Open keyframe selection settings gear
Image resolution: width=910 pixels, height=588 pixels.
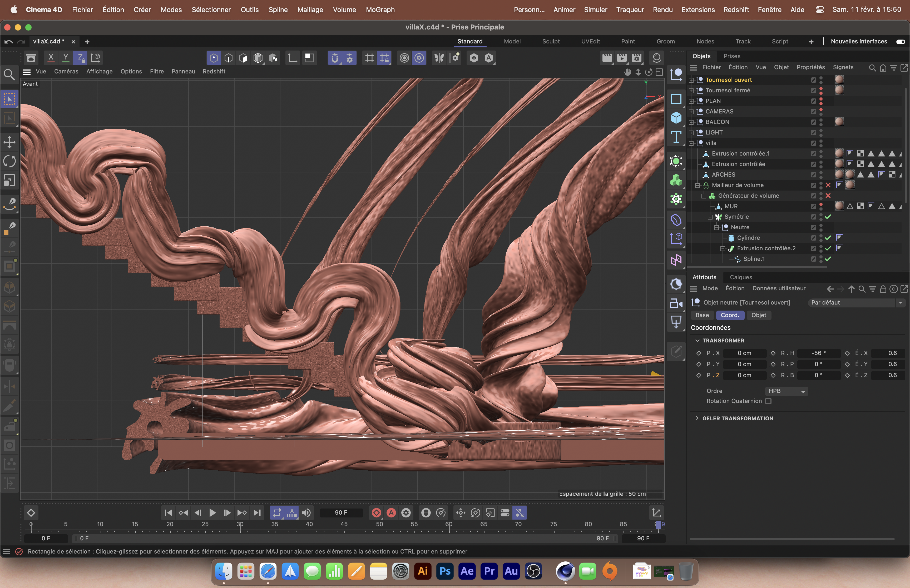406,513
